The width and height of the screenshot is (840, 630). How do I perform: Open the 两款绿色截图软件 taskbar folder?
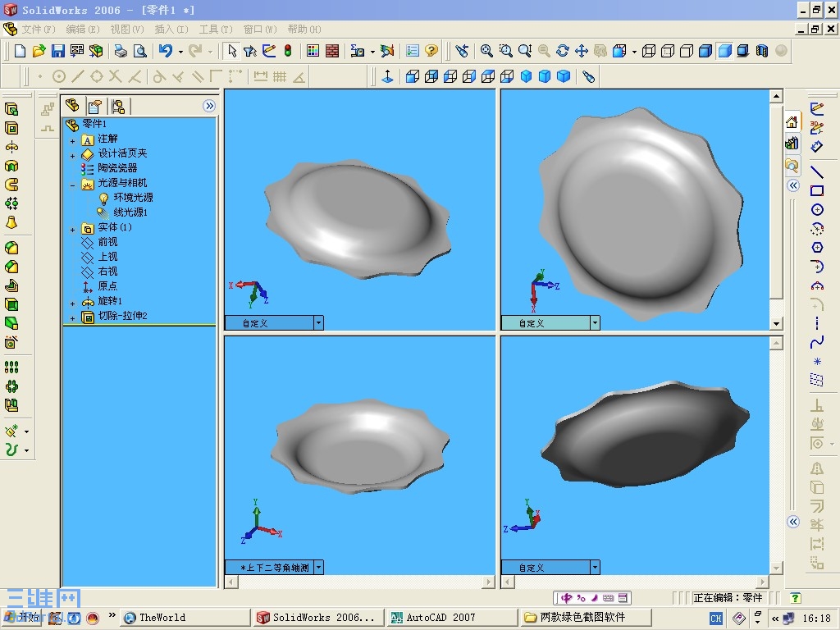tap(587, 618)
